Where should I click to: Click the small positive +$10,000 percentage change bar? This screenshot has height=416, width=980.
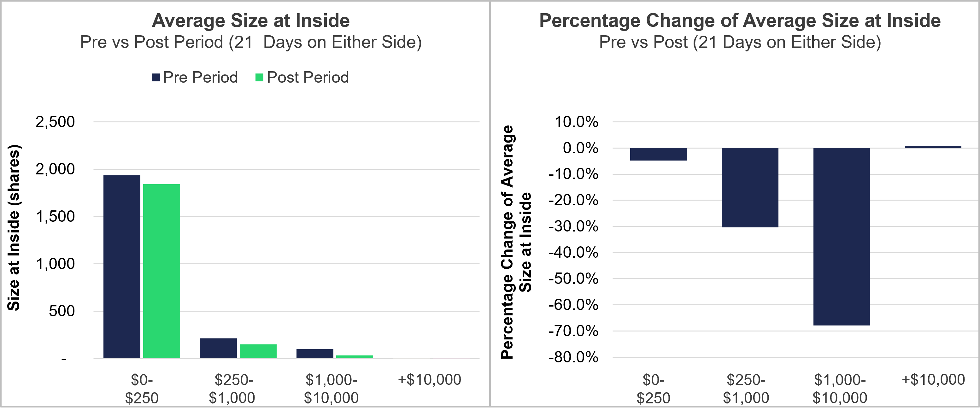coord(933,147)
